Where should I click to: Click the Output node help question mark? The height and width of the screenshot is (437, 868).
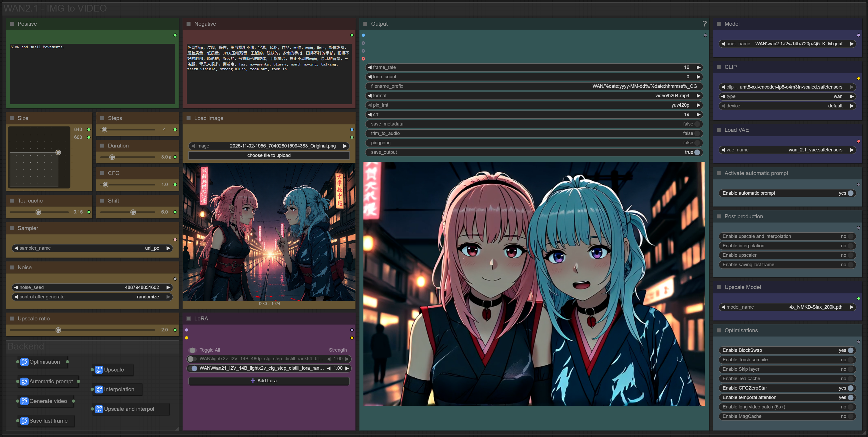click(x=704, y=24)
